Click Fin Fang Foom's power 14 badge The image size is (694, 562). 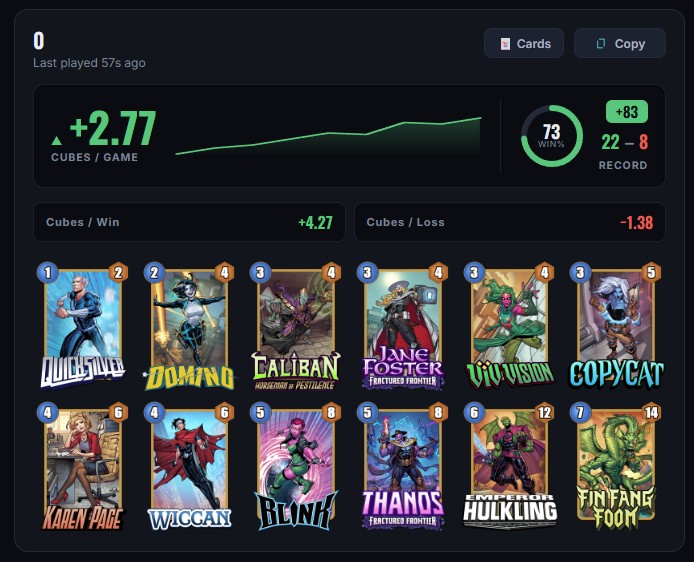[x=651, y=412]
